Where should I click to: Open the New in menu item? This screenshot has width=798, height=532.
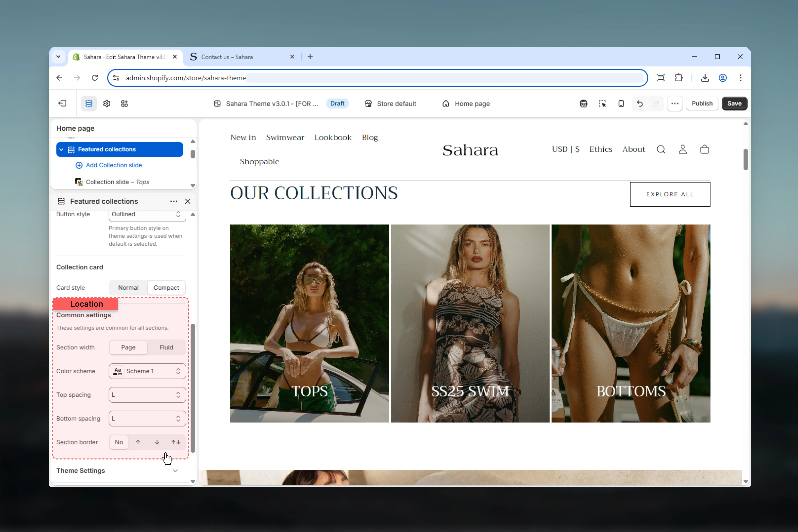tap(243, 138)
